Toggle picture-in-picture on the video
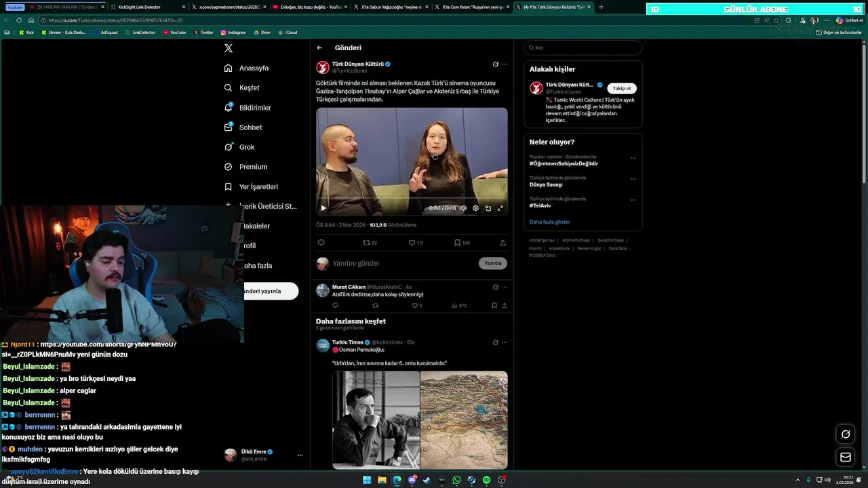This screenshot has width=868, height=488. point(488,208)
